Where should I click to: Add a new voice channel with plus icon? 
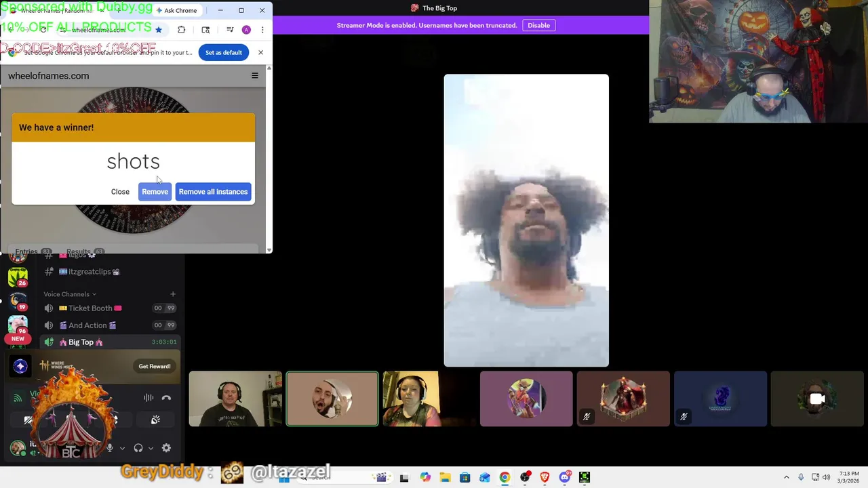173,294
